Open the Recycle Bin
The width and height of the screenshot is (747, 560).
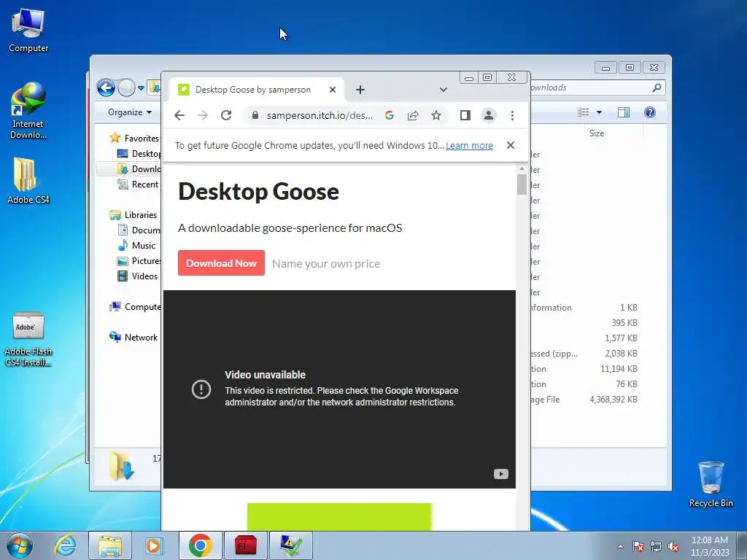711,484
